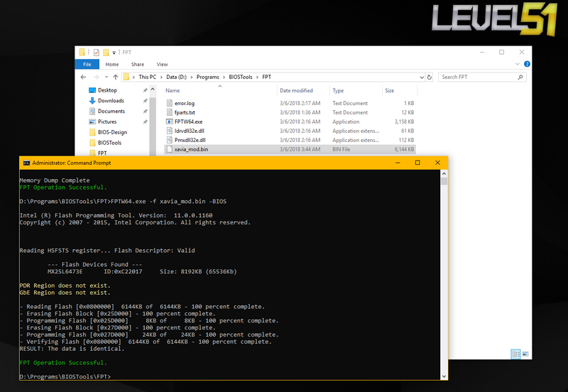Click Command Prompt scrollbar thumb

point(444,181)
